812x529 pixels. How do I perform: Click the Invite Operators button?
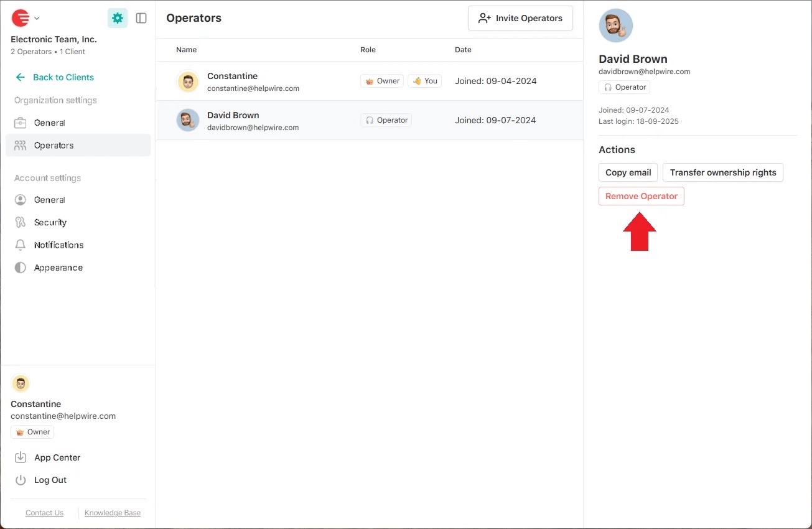coord(520,18)
